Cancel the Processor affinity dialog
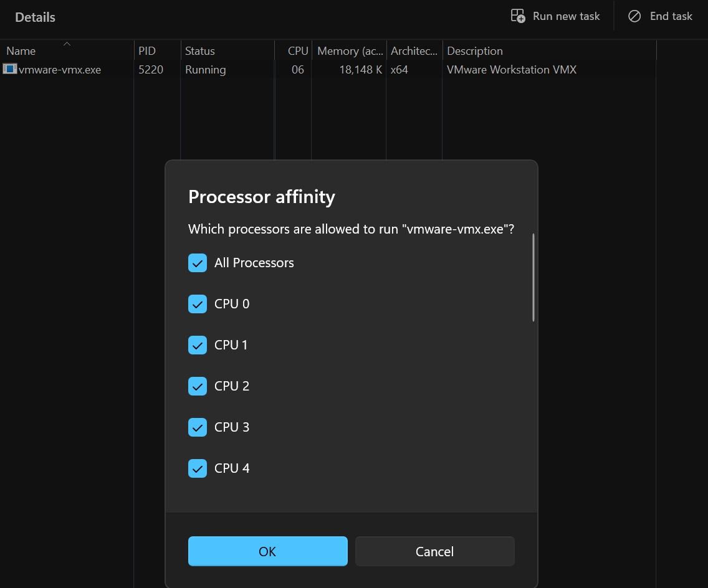 tap(434, 551)
